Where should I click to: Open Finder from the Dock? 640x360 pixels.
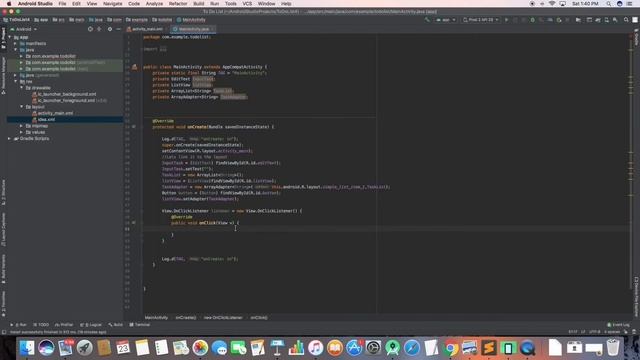[27, 348]
